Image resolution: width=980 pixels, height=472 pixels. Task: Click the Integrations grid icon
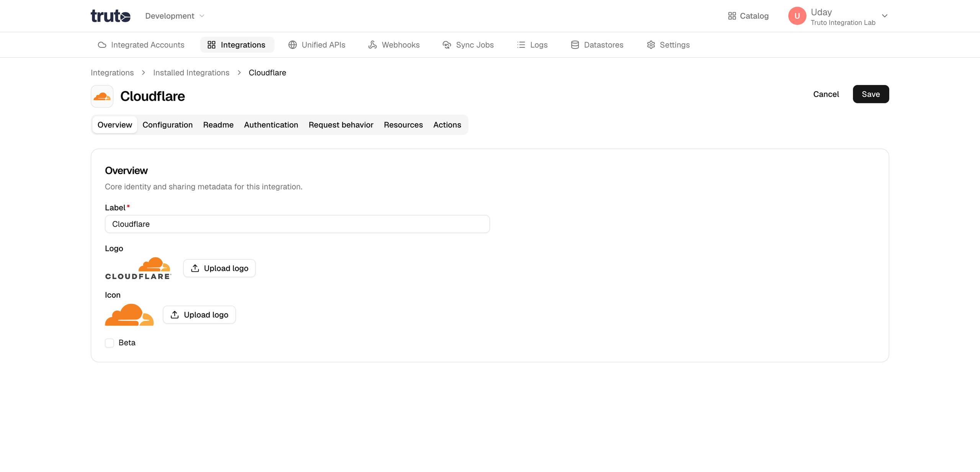pos(211,45)
